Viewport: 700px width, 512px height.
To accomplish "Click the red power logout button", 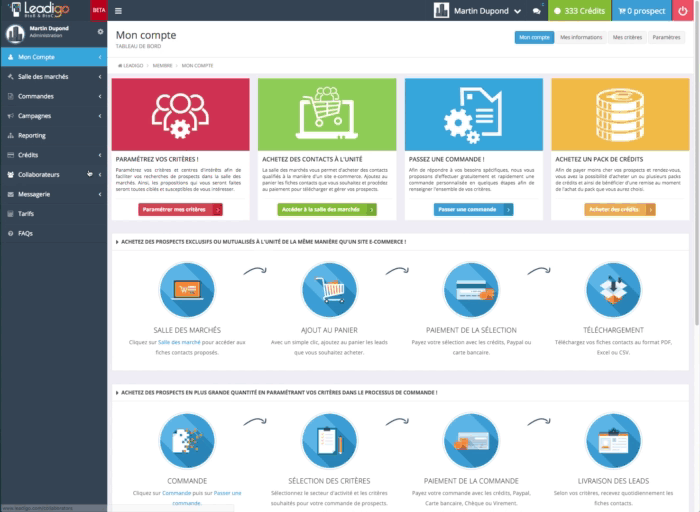I will (683, 11).
